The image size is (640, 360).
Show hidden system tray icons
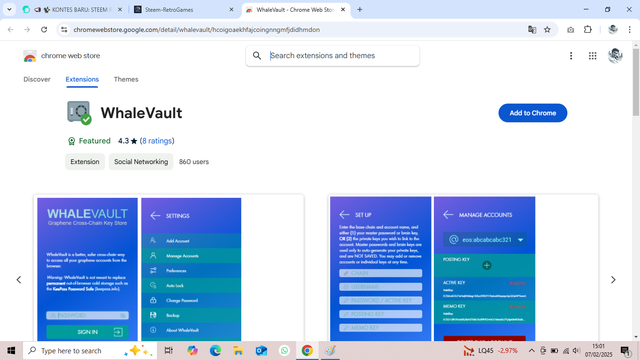pyautogui.click(x=531, y=351)
